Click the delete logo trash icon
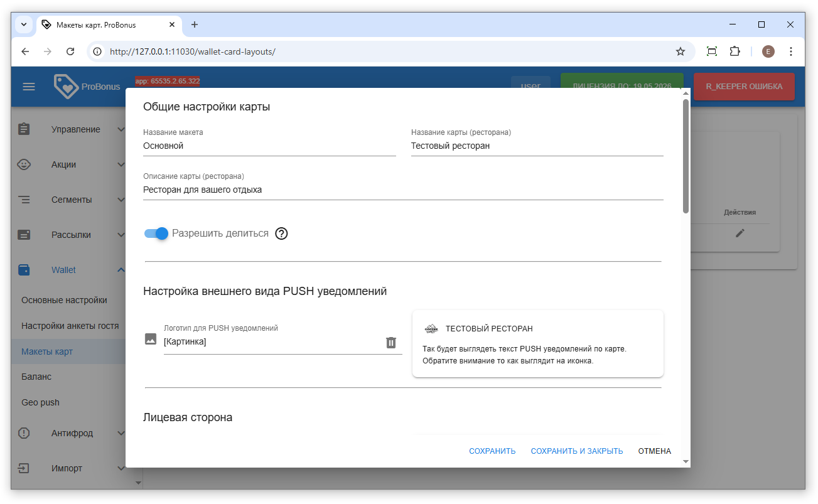 pos(390,342)
